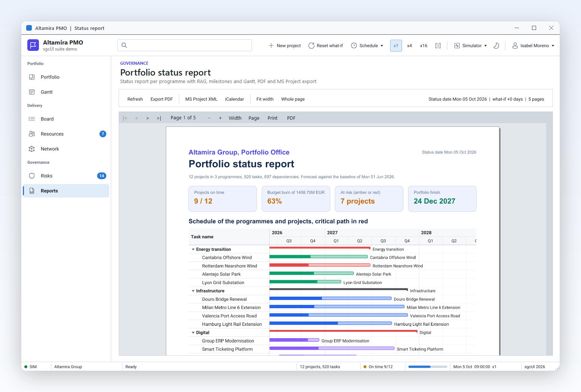
Task: Switch simulation speed to x16
Action: coord(424,46)
